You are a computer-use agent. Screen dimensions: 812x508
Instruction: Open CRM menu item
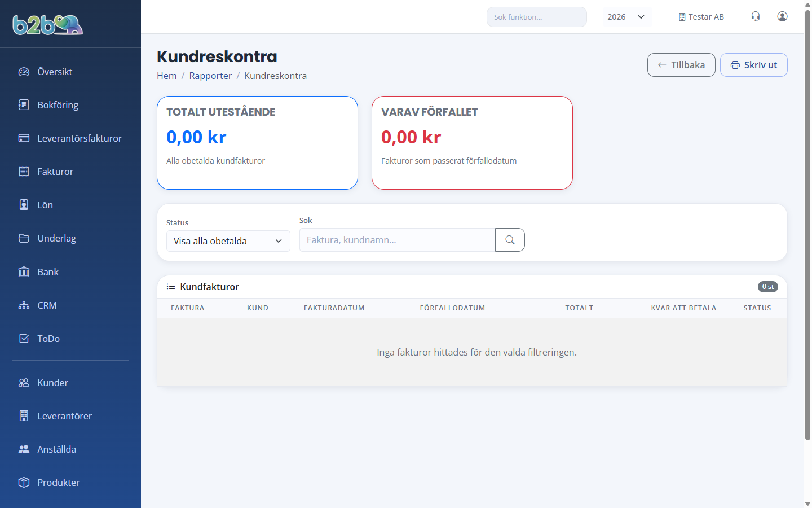pyautogui.click(x=70, y=305)
